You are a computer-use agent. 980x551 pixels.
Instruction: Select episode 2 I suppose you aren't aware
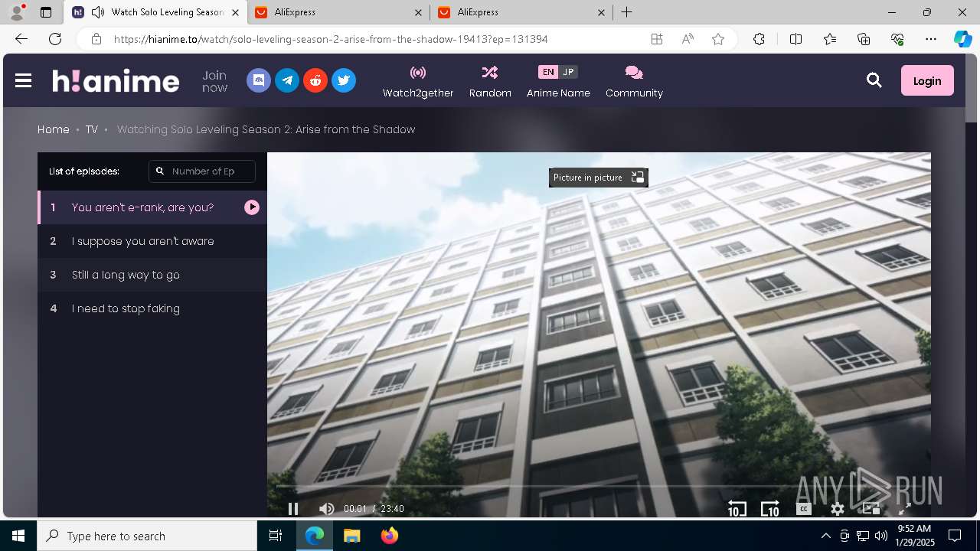(x=152, y=241)
